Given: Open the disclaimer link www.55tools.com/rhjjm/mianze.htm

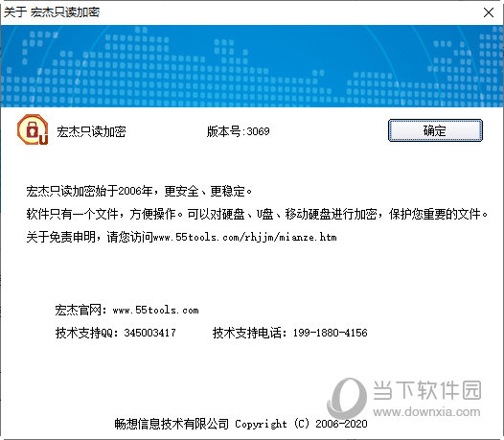Looking at the screenshot, I should (x=245, y=238).
